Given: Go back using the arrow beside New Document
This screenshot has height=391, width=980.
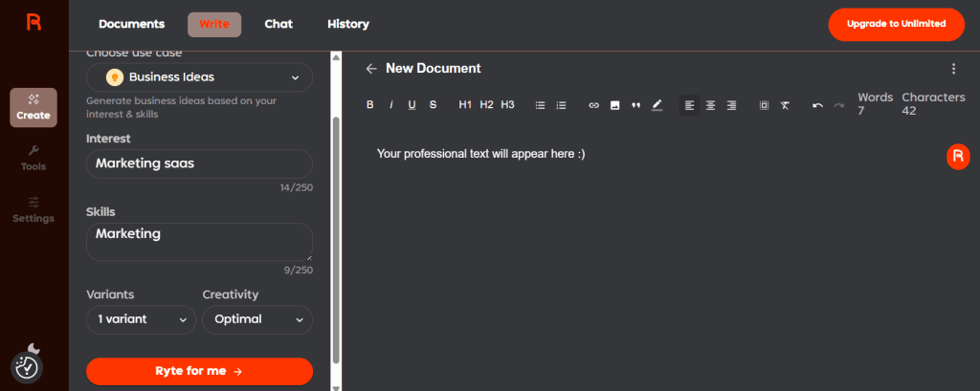Looking at the screenshot, I should point(371,69).
